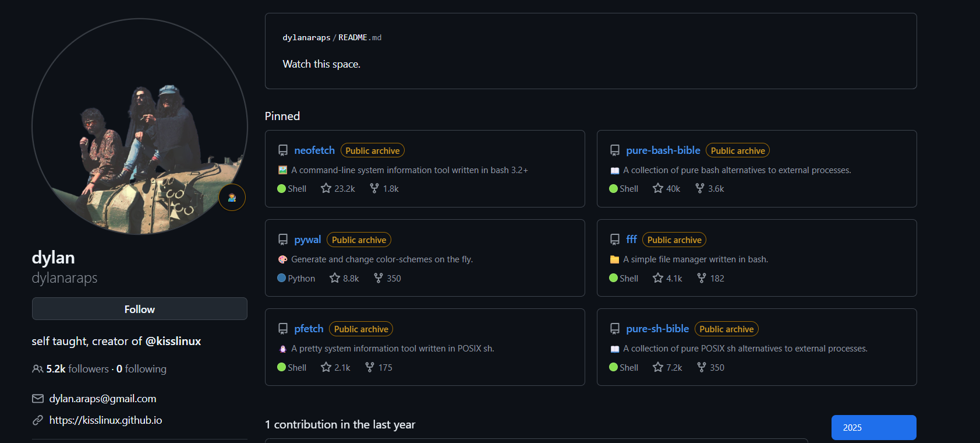The width and height of the screenshot is (980, 443).
Task: Click the dylan.araps@gmail.com email link
Action: [102, 399]
